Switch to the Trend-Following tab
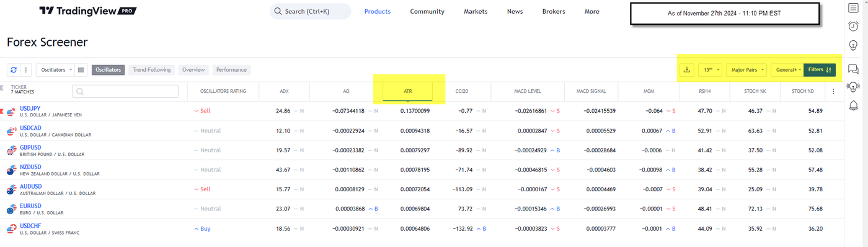The image size is (868, 247). (152, 70)
